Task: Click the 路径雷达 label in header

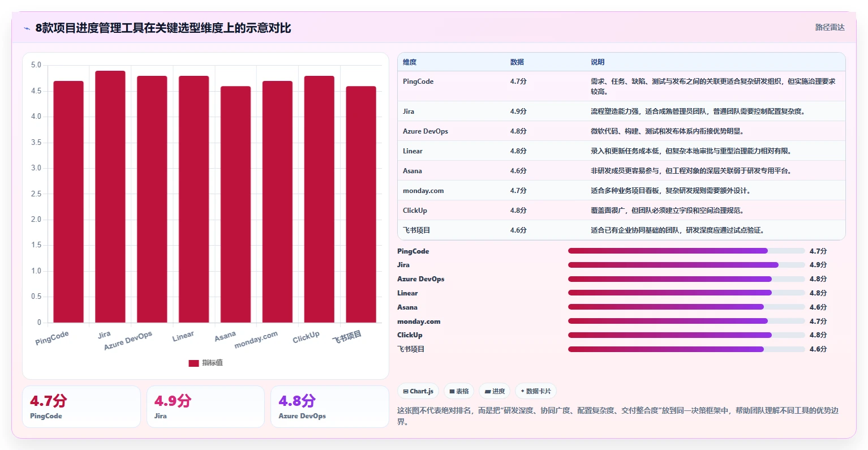Action: point(830,27)
